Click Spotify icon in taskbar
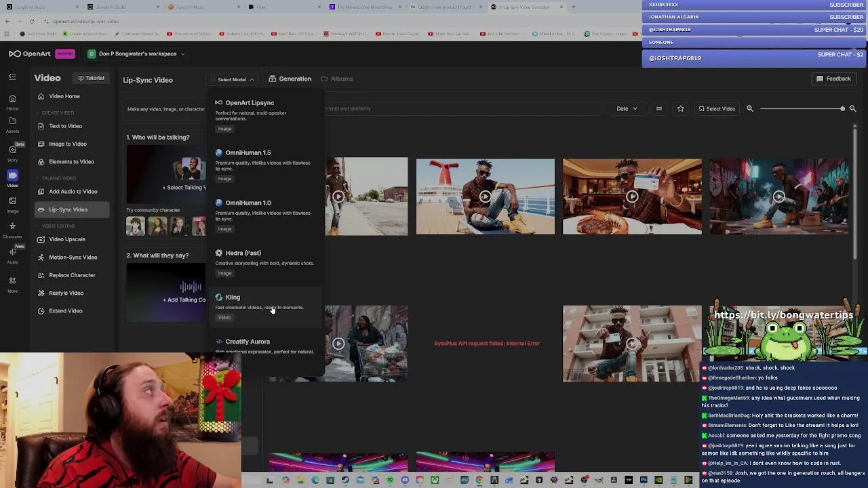The height and width of the screenshot is (488, 868). [x=390, y=481]
